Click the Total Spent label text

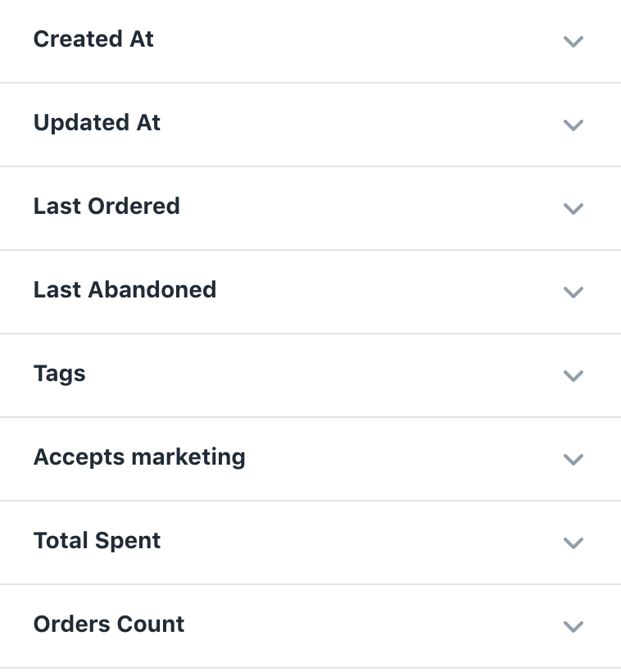click(97, 541)
